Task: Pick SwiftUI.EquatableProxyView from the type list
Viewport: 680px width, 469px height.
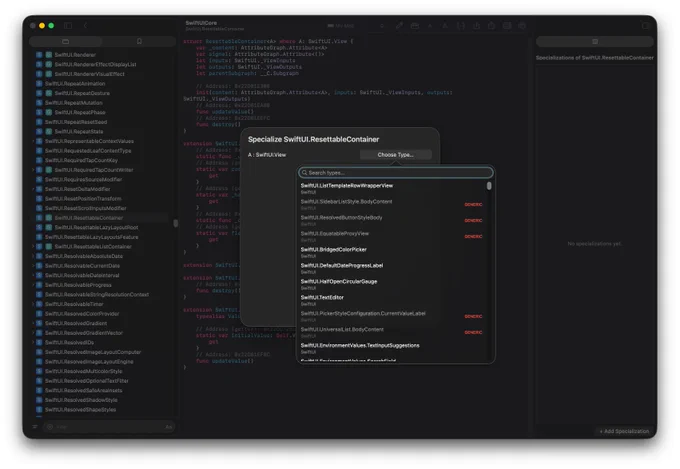Action: (x=392, y=236)
